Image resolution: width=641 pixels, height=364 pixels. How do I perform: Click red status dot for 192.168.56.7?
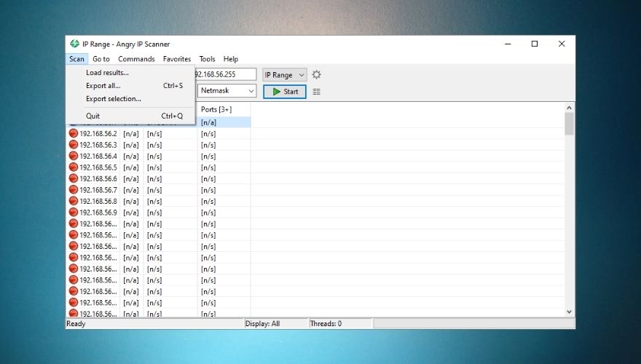click(73, 189)
